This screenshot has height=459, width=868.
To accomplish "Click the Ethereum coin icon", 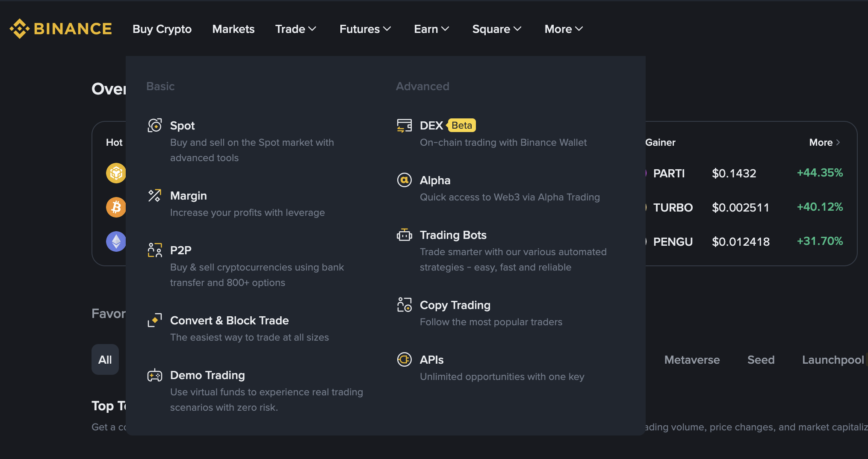I will coord(116,241).
